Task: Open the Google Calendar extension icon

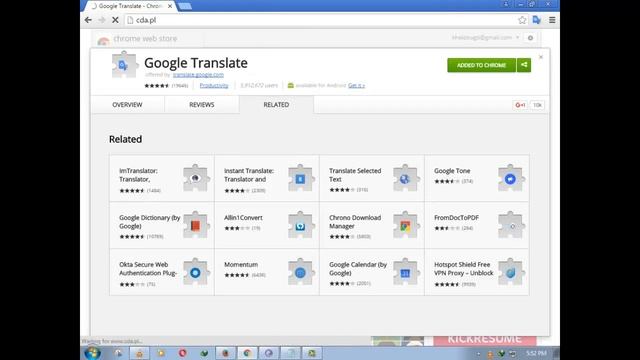Action: 406,272
